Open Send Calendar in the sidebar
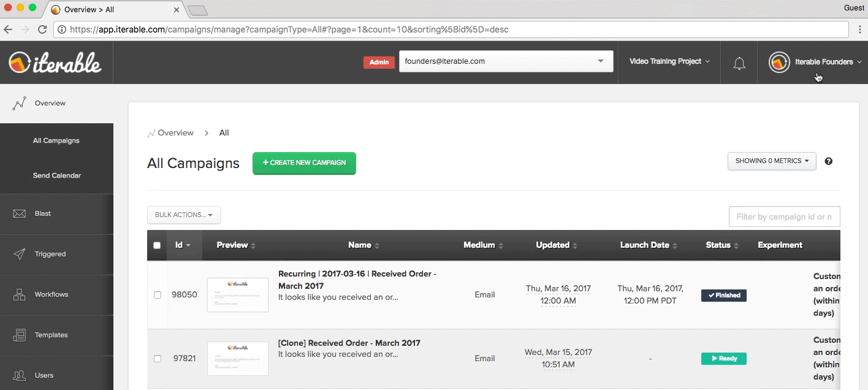868x390 pixels. pyautogui.click(x=56, y=175)
